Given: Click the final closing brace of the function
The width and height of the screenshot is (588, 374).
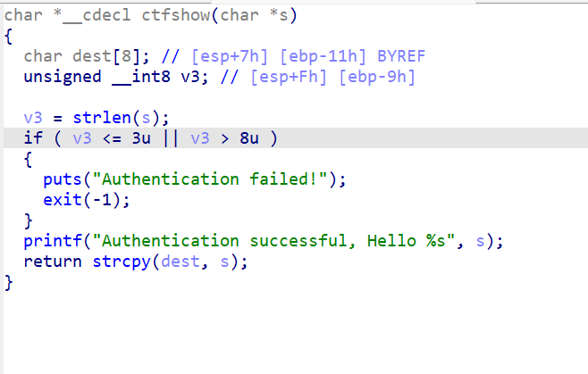Looking at the screenshot, I should [9, 282].
